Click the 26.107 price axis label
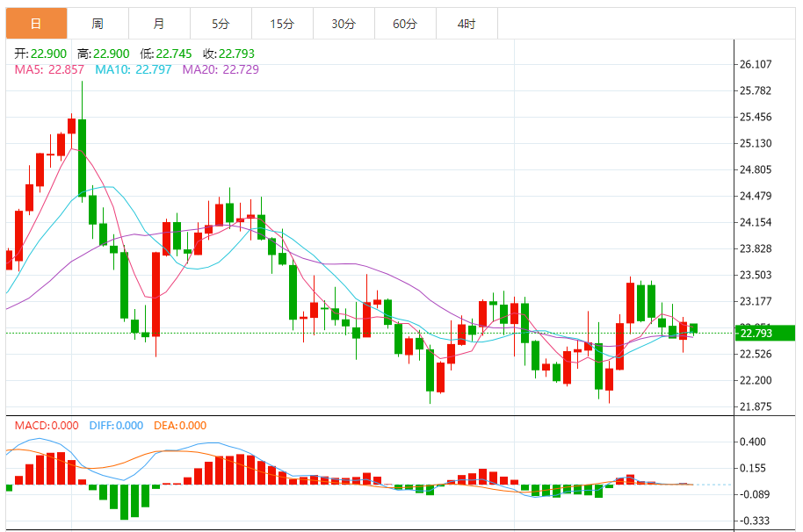Image resolution: width=803 pixels, height=532 pixels. 756,64
